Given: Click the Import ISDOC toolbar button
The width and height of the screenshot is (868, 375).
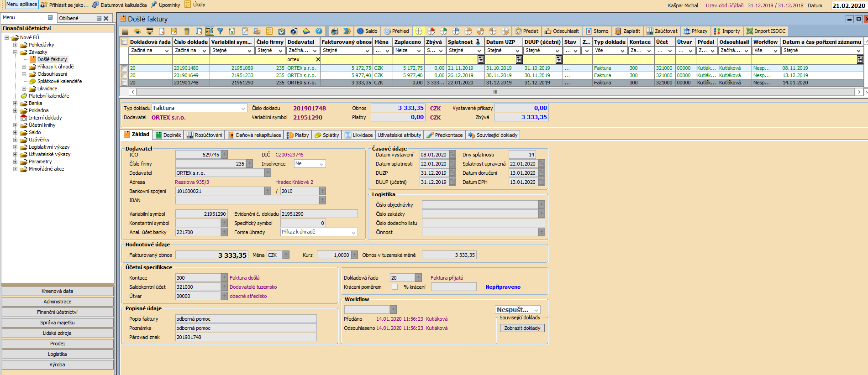Looking at the screenshot, I should [766, 31].
